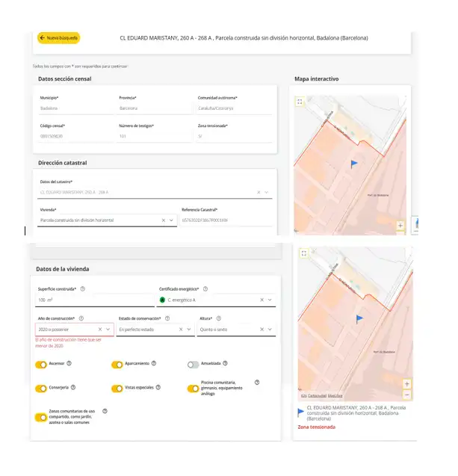
Task: Enable the Amueblada switch
Action: coord(193,365)
